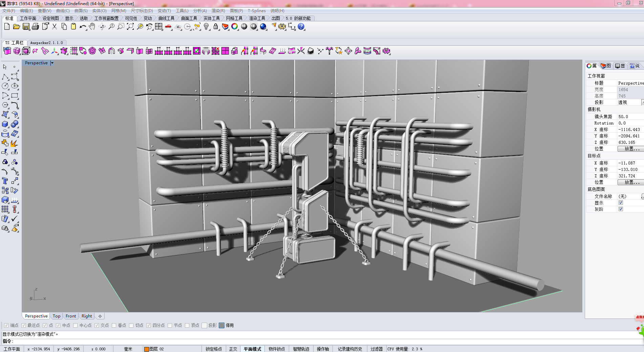The height and width of the screenshot is (352, 644).
Task: Toggle the 停用 osnap disable box
Action: click(221, 325)
